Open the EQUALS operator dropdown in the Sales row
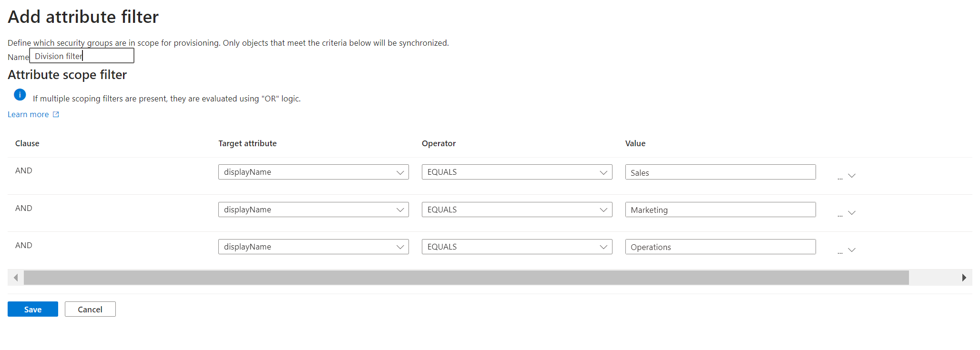The width and height of the screenshot is (980, 350). 517,172
